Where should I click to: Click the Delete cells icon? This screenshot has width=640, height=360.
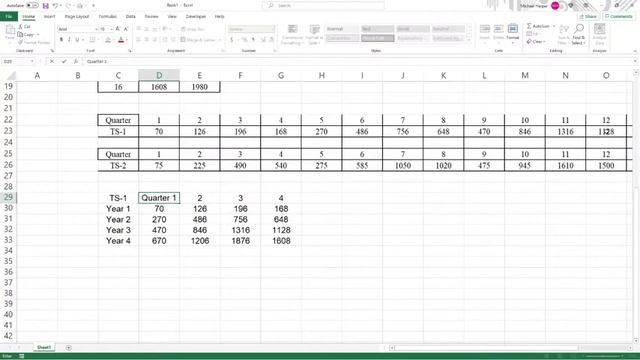499,29
